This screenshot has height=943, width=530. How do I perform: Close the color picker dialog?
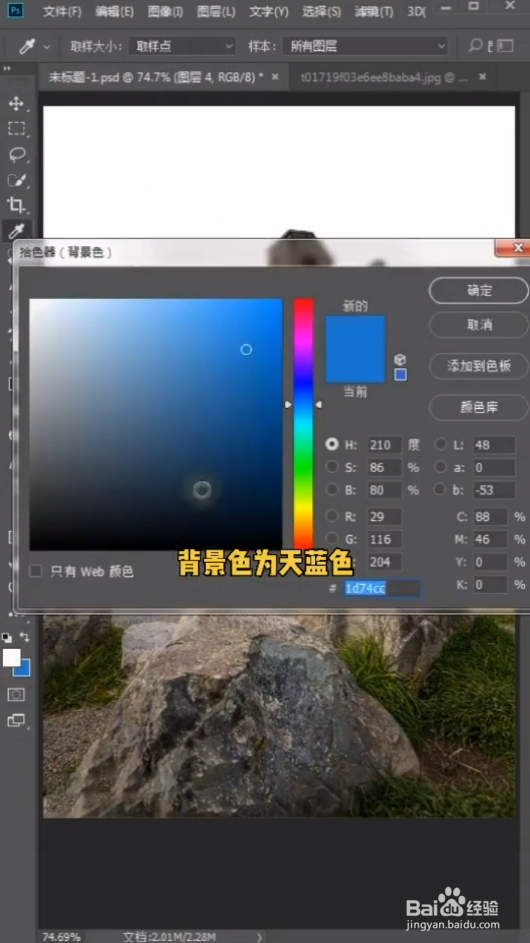518,248
